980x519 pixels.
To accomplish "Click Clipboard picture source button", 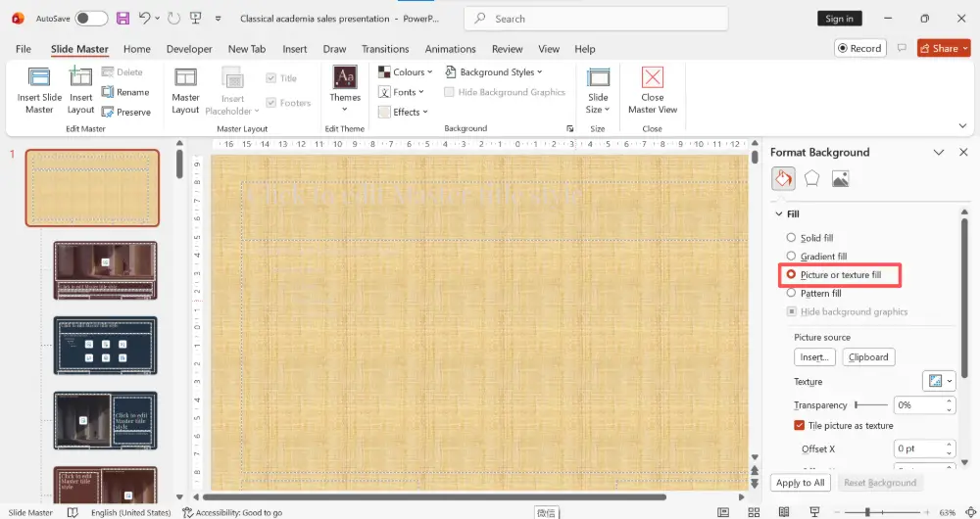I will point(868,357).
